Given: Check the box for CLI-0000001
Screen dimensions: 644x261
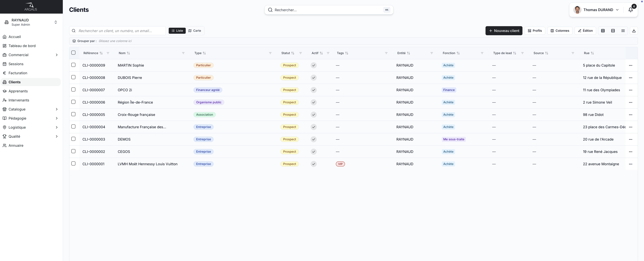Looking at the screenshot, I should (x=73, y=164).
